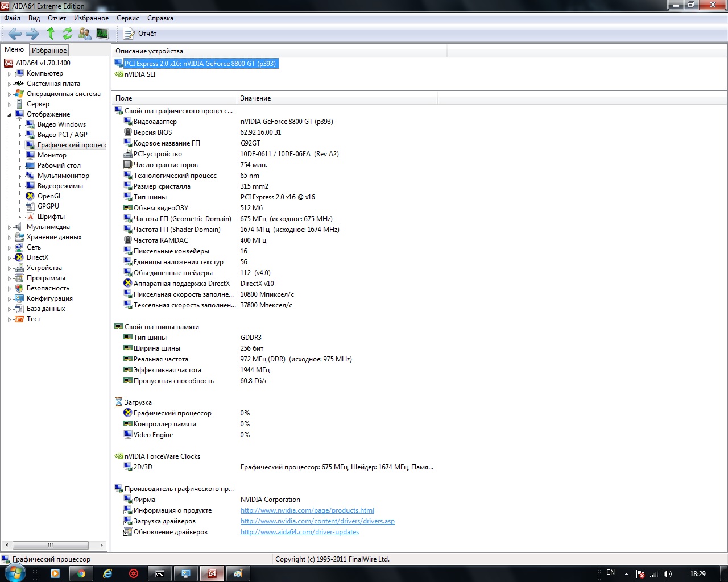Screen dimensions: 728x582
Task: Click the volume speaker tray icon
Action: pyautogui.click(x=668, y=574)
